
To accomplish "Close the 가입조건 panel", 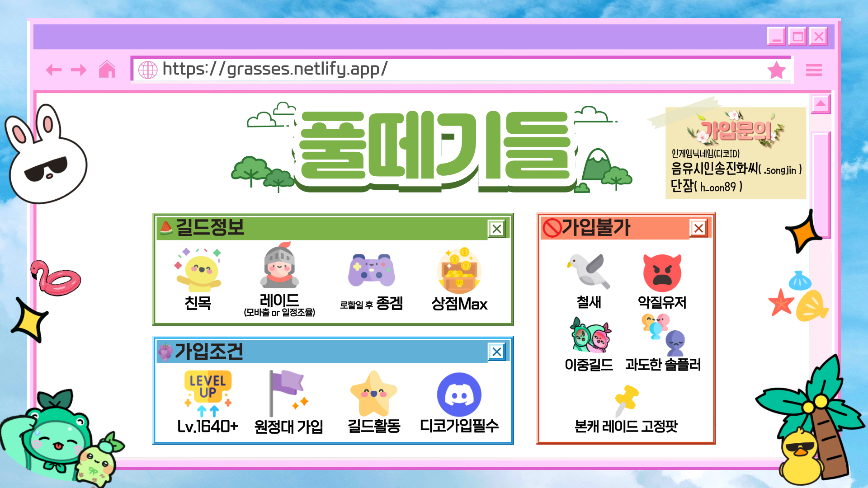I will click(x=497, y=352).
